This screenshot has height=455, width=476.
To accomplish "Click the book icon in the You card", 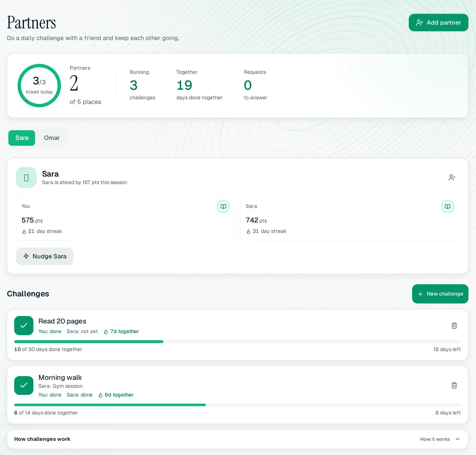I will [223, 206].
